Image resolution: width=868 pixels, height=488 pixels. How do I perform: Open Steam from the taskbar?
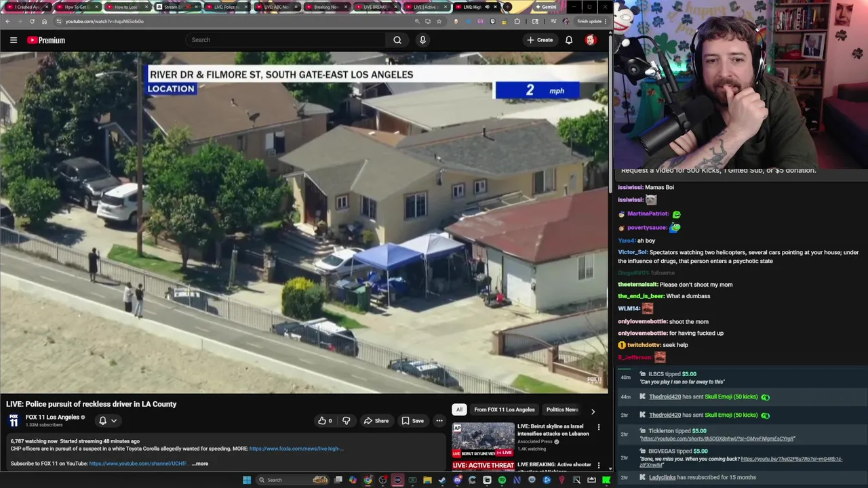(442, 480)
